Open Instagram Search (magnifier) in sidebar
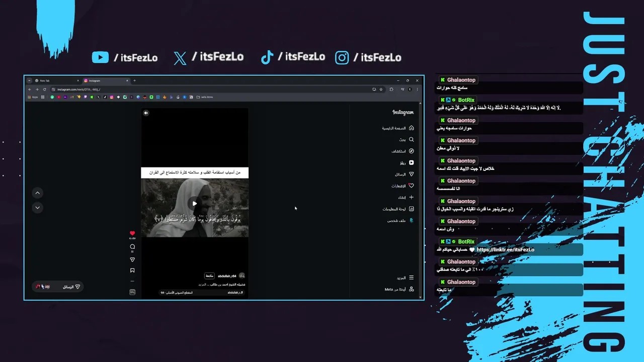 pyautogui.click(x=411, y=140)
